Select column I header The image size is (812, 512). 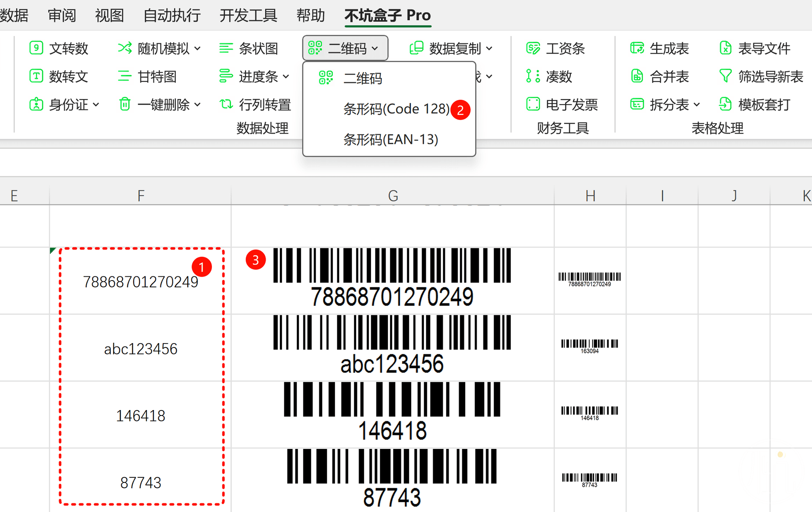pos(662,195)
